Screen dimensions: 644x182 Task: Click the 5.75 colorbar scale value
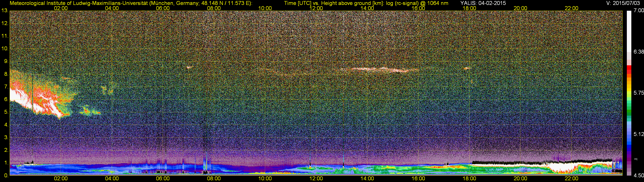pos(638,93)
